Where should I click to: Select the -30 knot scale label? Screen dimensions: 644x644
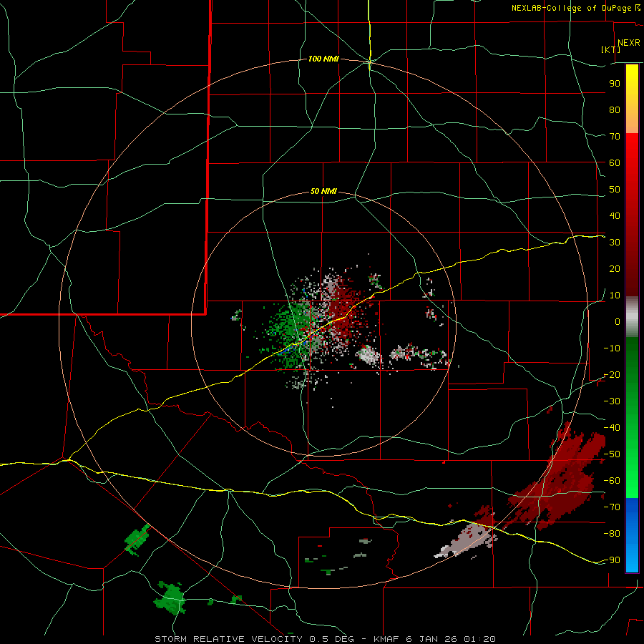[612, 401]
